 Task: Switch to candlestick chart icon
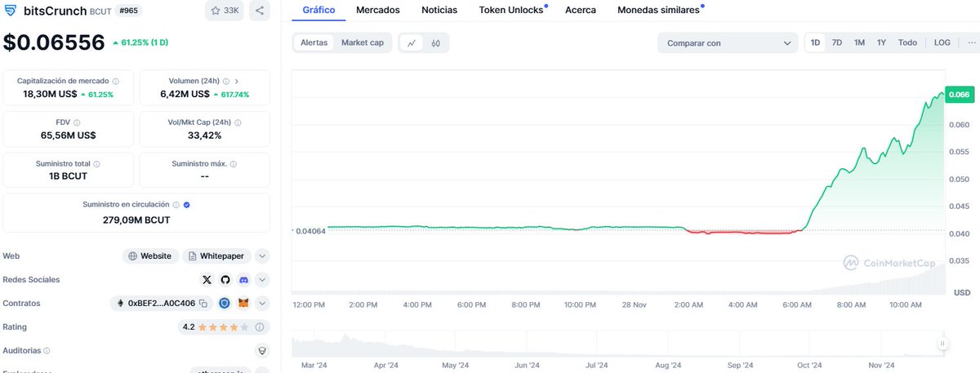click(436, 42)
